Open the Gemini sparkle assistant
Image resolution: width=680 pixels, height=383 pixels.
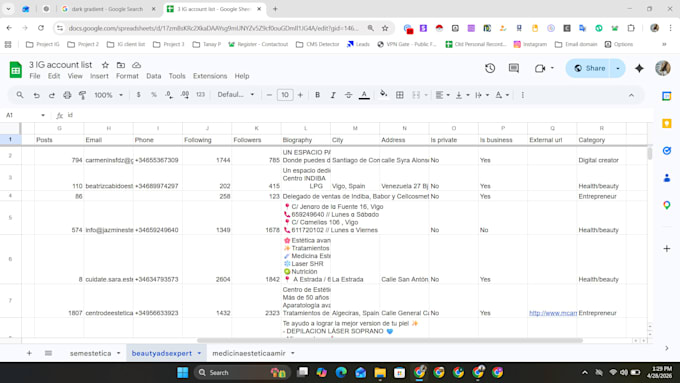[639, 68]
